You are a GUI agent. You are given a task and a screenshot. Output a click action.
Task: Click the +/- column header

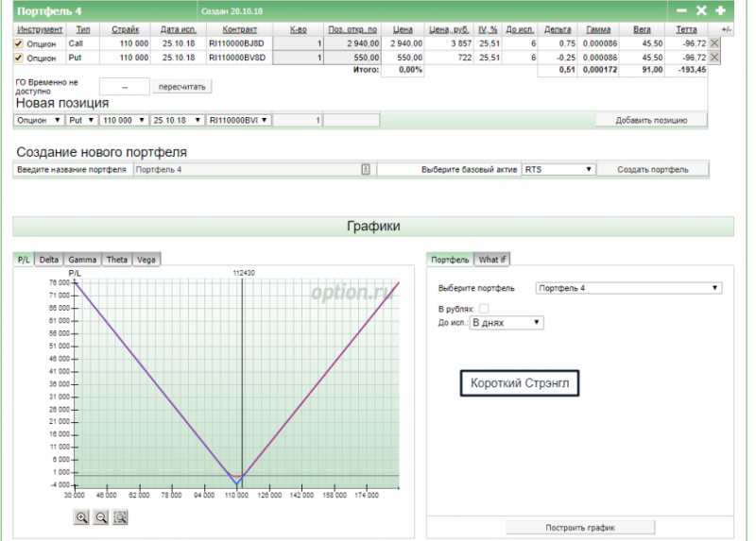(726, 29)
